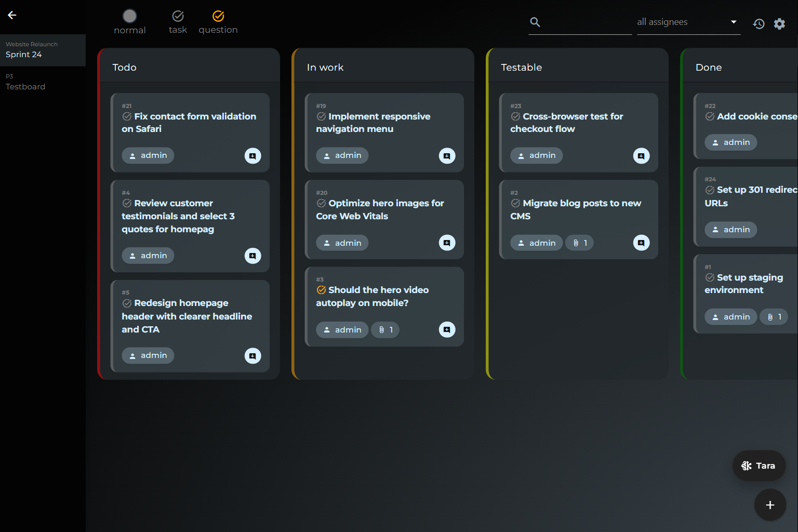Open Redesign homepage header card title
This screenshot has height=532, width=798.
pyautogui.click(x=187, y=316)
